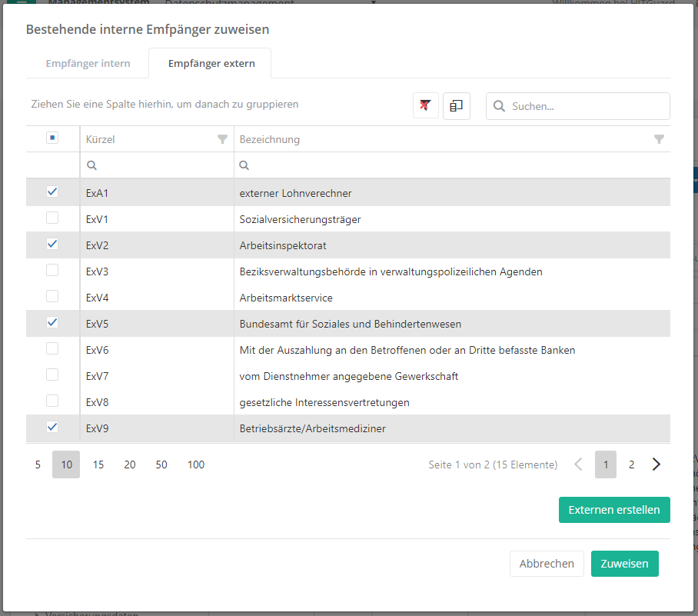The height and width of the screenshot is (616, 698).
Task: Select page size 50
Action: [x=161, y=464]
